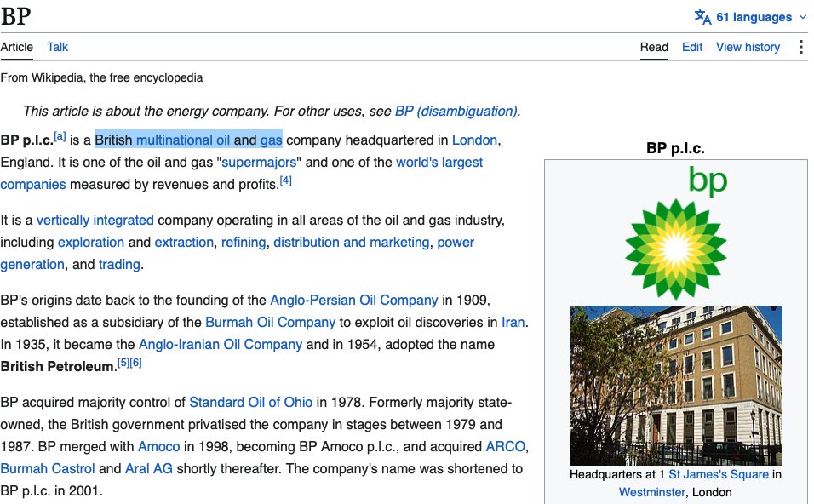Open the vertical three-dot more options menu
The width and height of the screenshot is (814, 504).
pyautogui.click(x=801, y=47)
